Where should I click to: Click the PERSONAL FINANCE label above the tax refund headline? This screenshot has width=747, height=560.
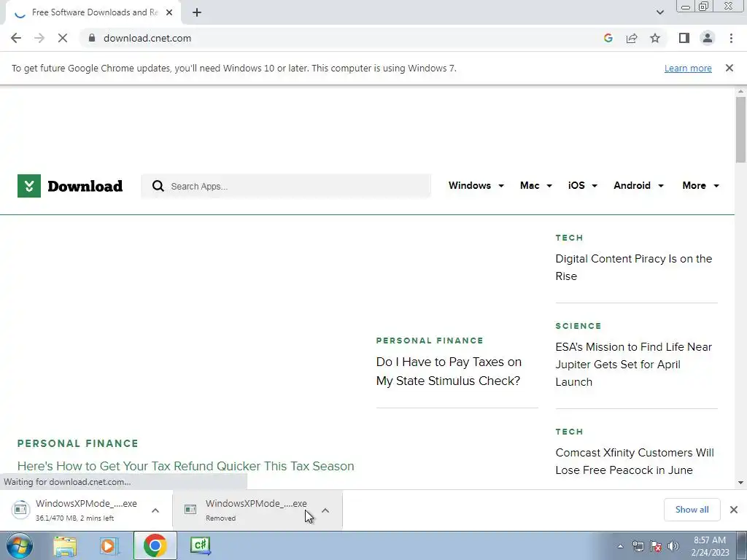(x=77, y=444)
